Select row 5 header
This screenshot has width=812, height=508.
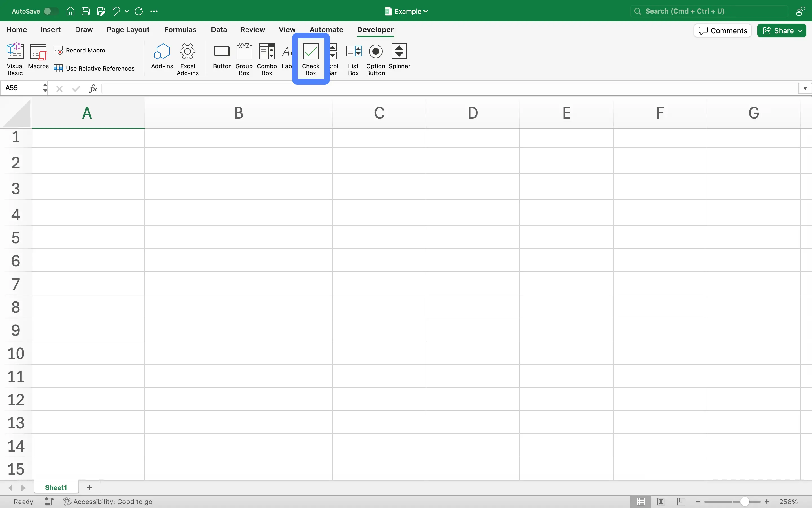pyautogui.click(x=16, y=238)
